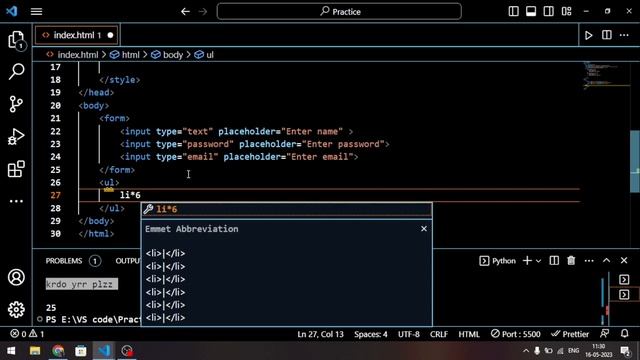Split the terminal panel
This screenshot has width=640, height=360.
[554, 260]
